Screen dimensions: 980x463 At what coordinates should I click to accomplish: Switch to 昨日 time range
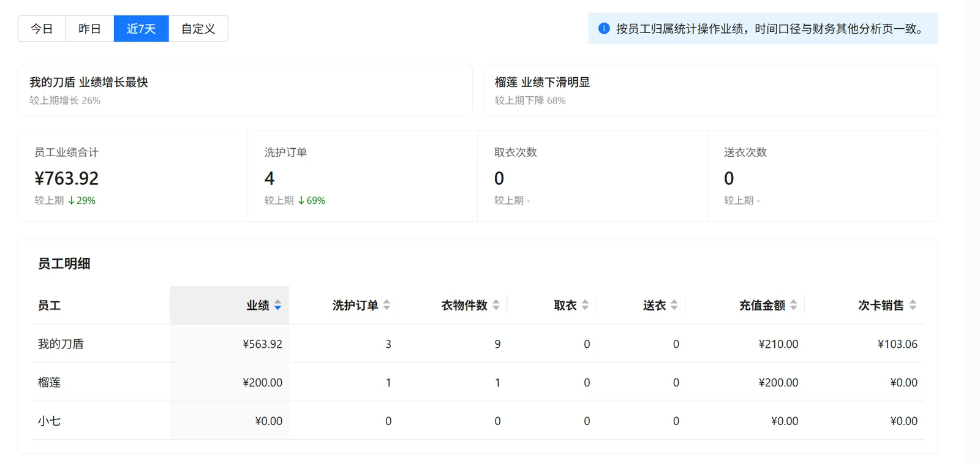pos(89,29)
